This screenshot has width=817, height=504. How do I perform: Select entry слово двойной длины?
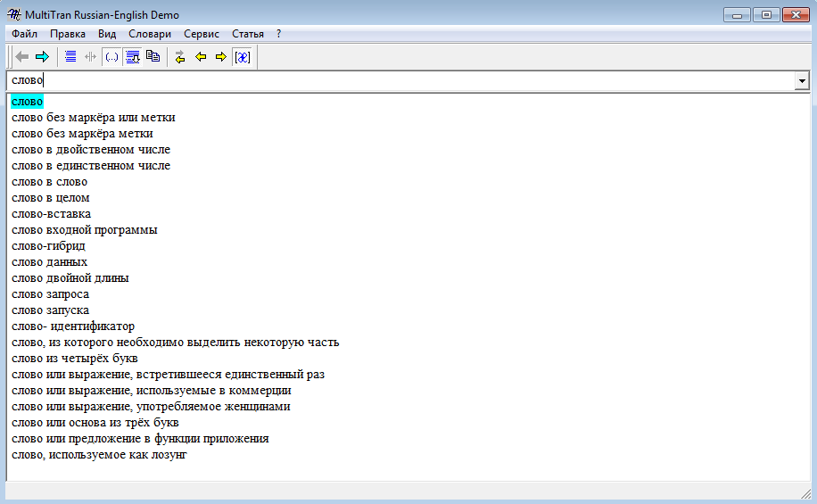[x=70, y=277]
